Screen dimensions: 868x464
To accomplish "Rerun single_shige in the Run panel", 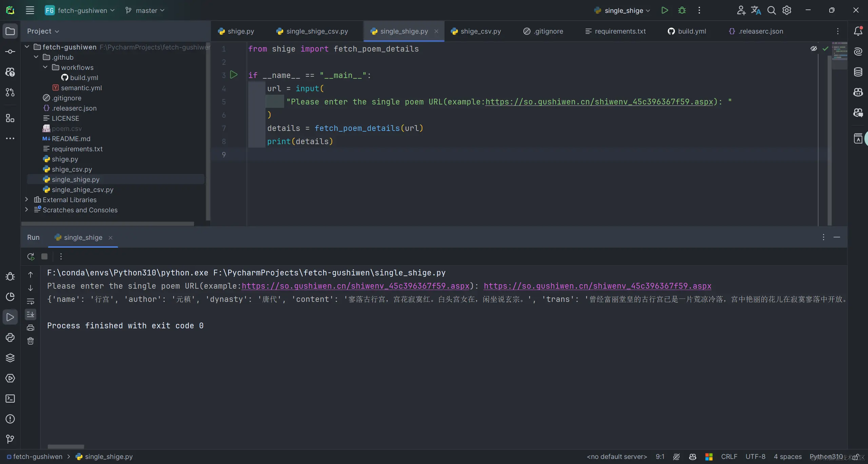I will pyautogui.click(x=31, y=256).
